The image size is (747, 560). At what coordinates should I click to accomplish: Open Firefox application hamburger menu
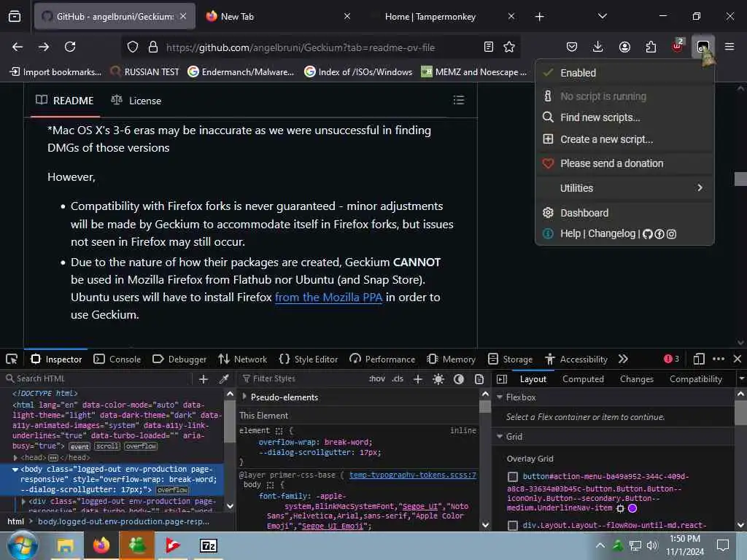[x=729, y=47]
